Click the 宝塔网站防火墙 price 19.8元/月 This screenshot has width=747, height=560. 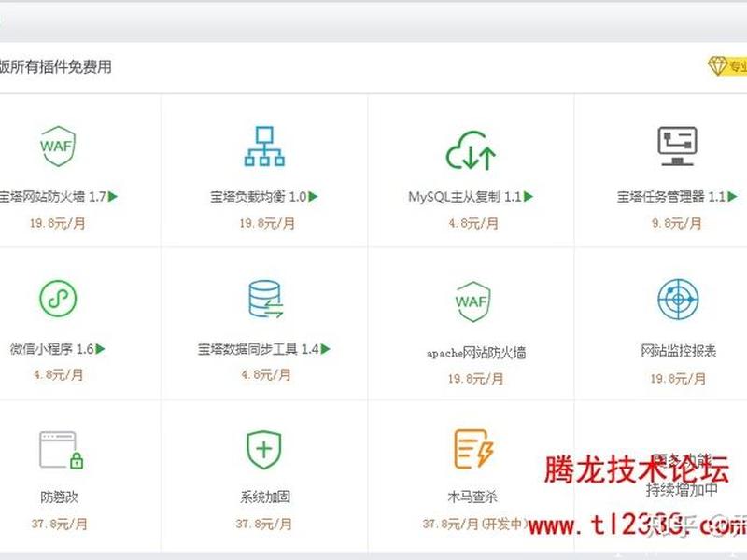click(x=58, y=223)
